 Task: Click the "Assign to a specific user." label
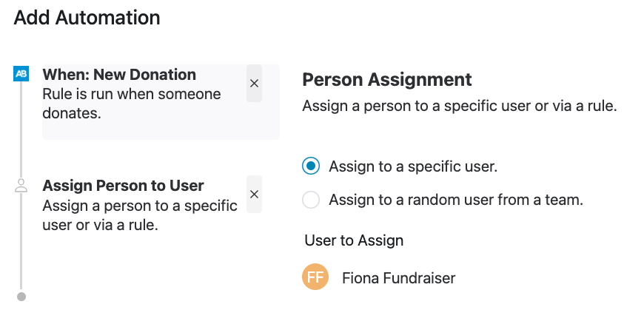tap(413, 166)
